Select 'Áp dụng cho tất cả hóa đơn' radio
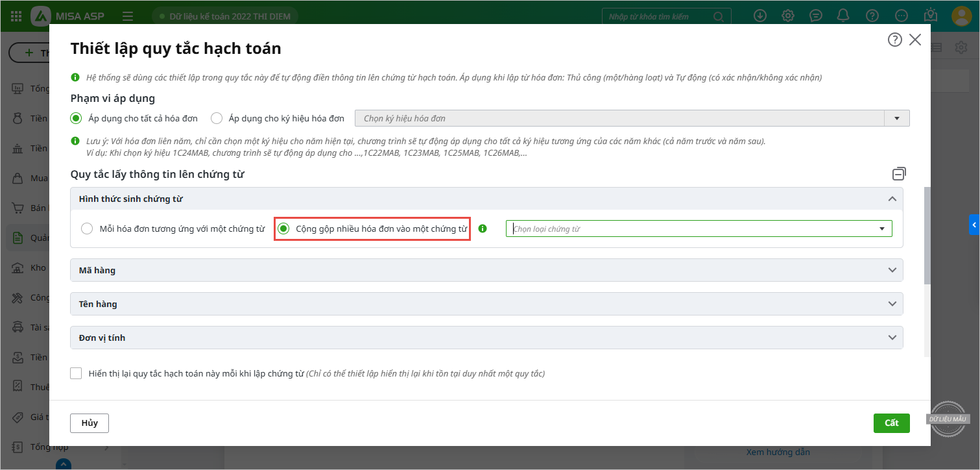The height and width of the screenshot is (470, 980). 77,118
